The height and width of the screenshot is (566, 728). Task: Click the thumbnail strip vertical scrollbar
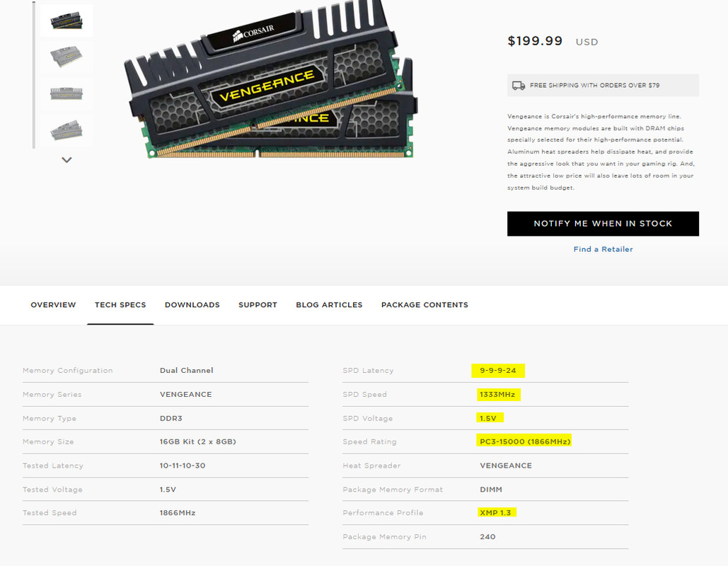click(x=34, y=74)
